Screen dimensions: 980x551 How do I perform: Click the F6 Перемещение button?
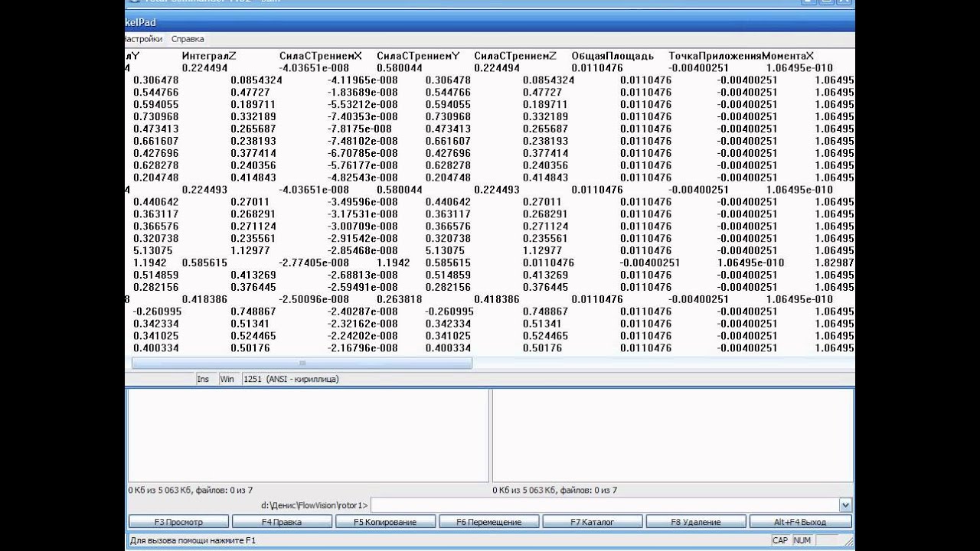pos(488,522)
